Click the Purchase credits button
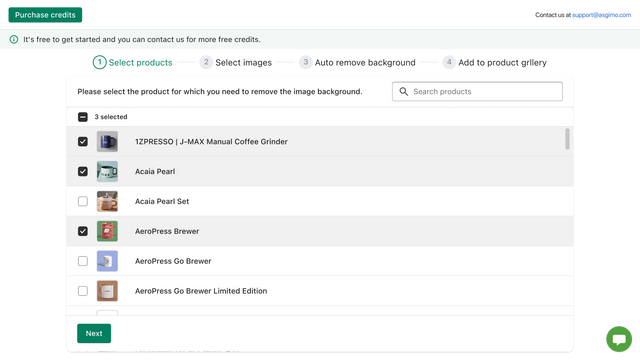 [45, 15]
